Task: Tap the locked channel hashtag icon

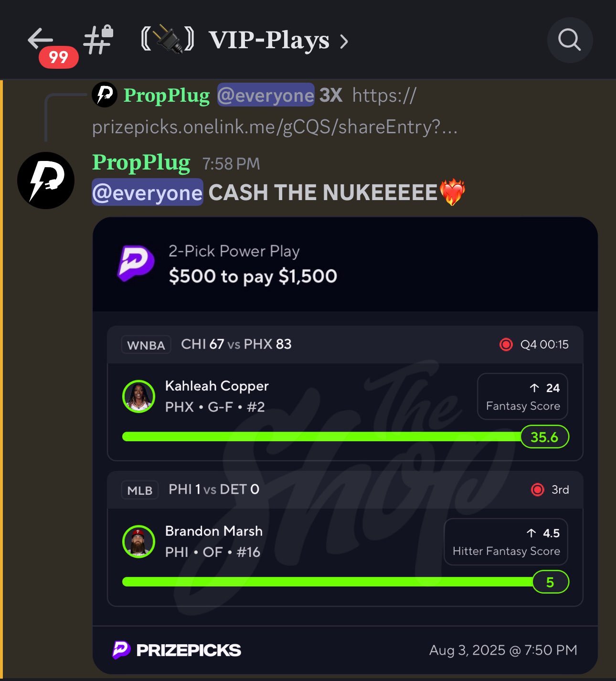Action: (98, 40)
